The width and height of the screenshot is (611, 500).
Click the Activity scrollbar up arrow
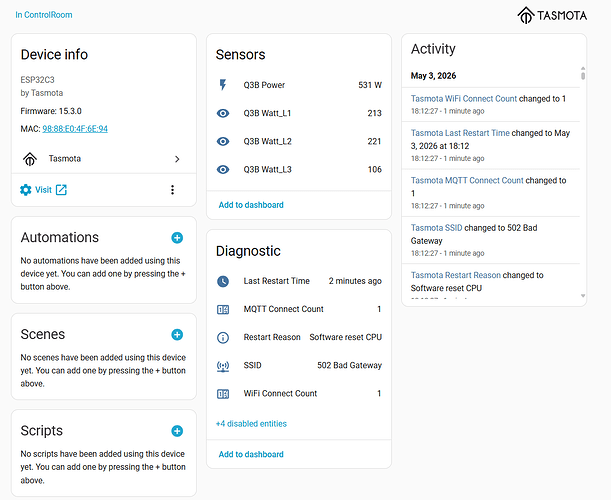pos(583,68)
